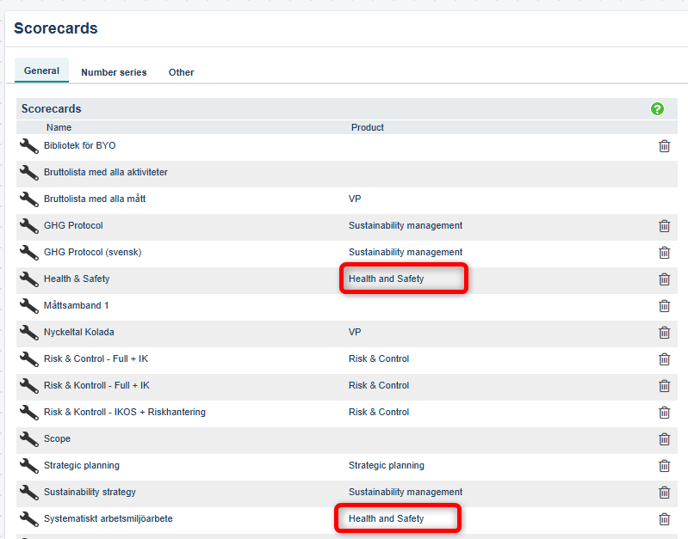Click the wrench icon next to Scope

click(x=29, y=439)
